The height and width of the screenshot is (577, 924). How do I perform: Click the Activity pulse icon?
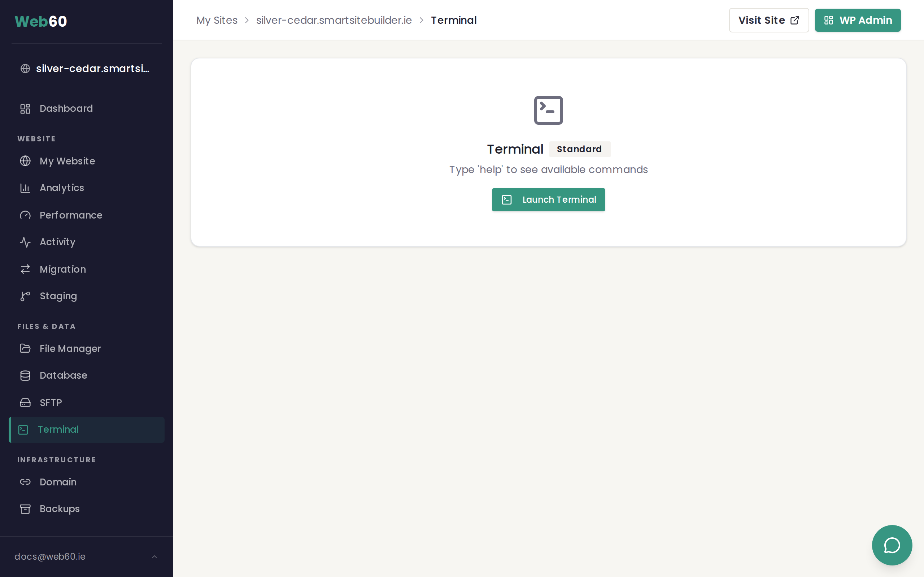tap(25, 242)
